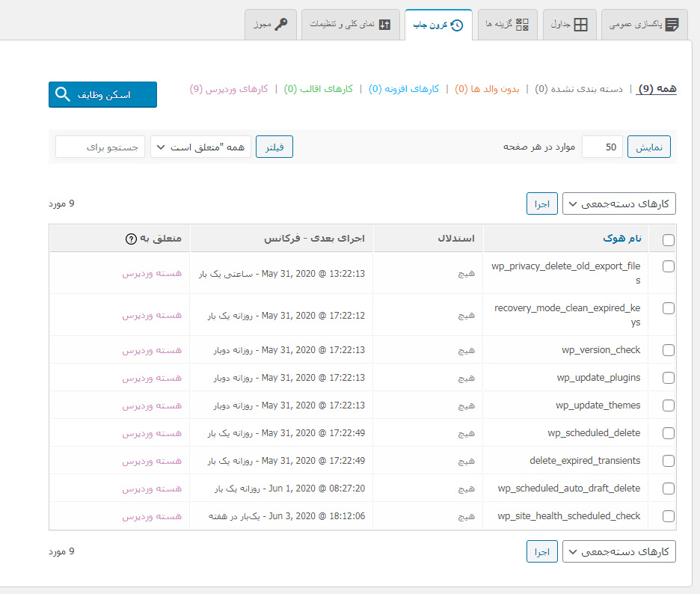
Task: Click the نمایش button
Action: tap(648, 147)
